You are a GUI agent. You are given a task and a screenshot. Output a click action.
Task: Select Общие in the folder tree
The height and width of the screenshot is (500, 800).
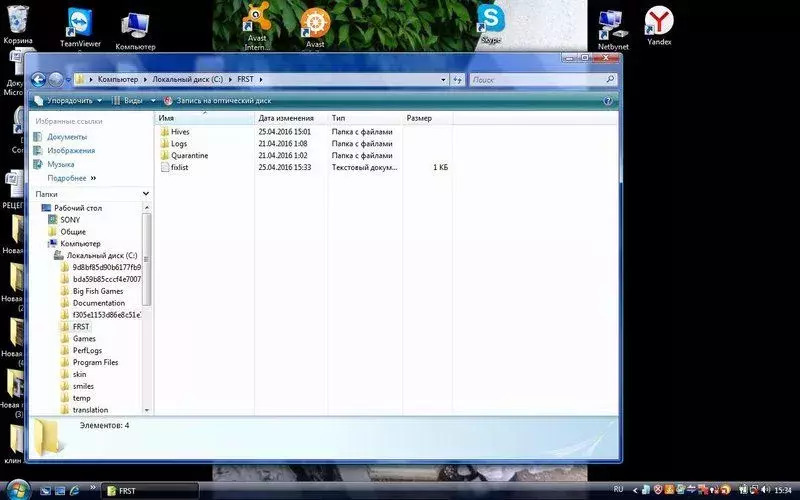pos(73,232)
